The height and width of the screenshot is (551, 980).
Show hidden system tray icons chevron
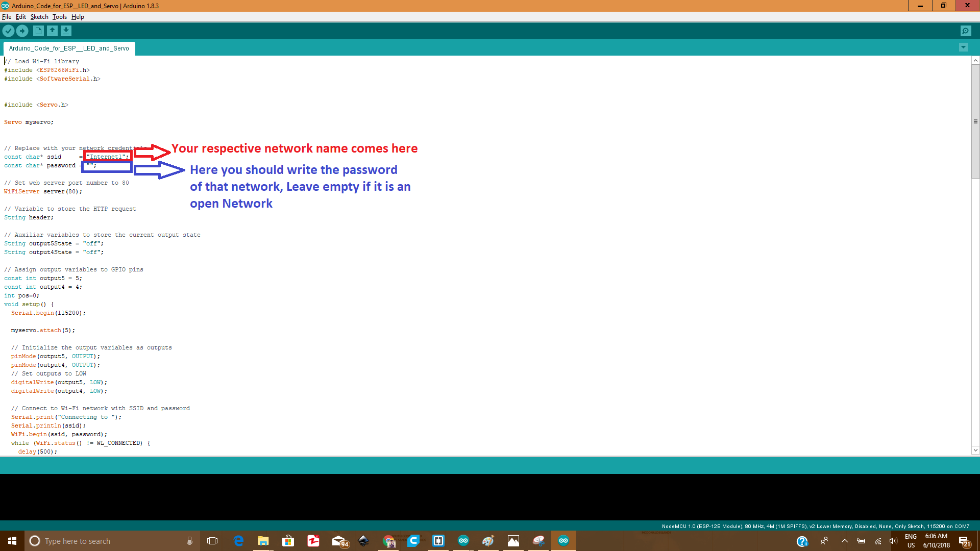(x=844, y=541)
